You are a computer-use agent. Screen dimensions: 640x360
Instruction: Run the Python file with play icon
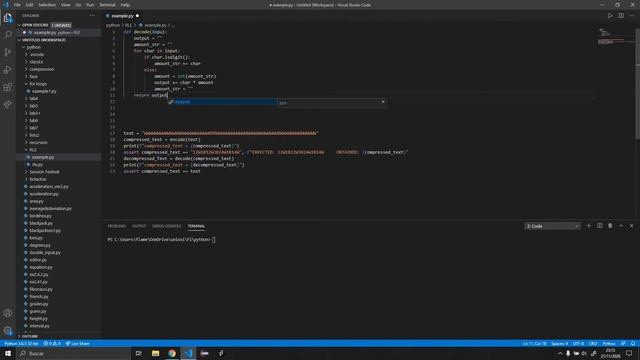610,16
